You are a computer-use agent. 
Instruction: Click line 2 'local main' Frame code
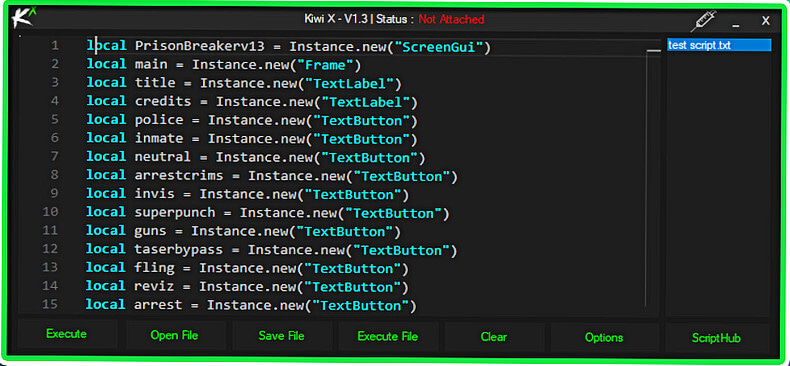point(224,65)
